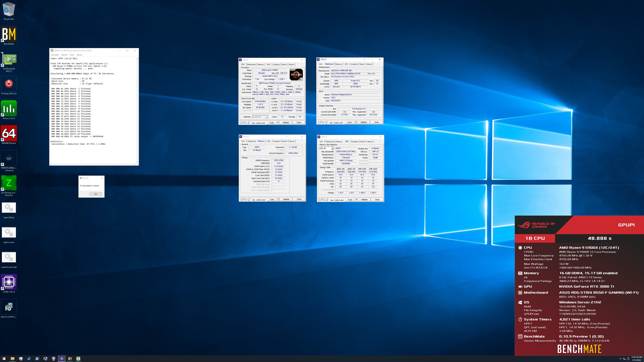This screenshot has width=644, height=362.
Task: Click the GPUPI vertical scrollbar
Action: click(x=138, y=110)
